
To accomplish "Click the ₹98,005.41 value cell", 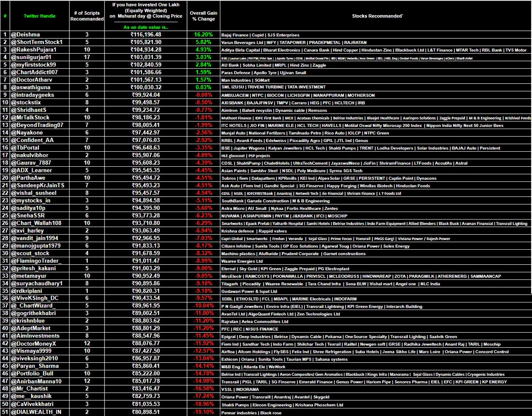I will pyautogui.click(x=145, y=125).
